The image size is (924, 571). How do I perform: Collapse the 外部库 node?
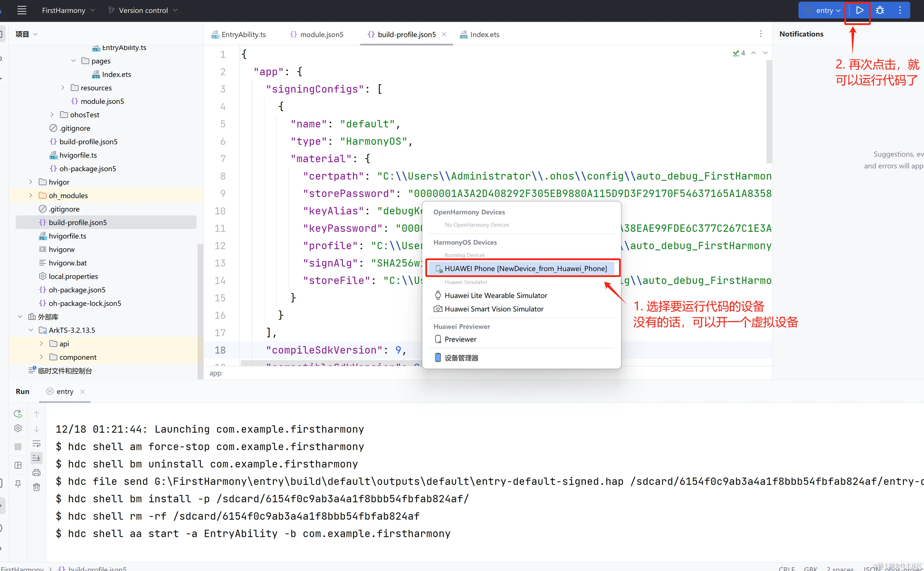pyautogui.click(x=20, y=316)
